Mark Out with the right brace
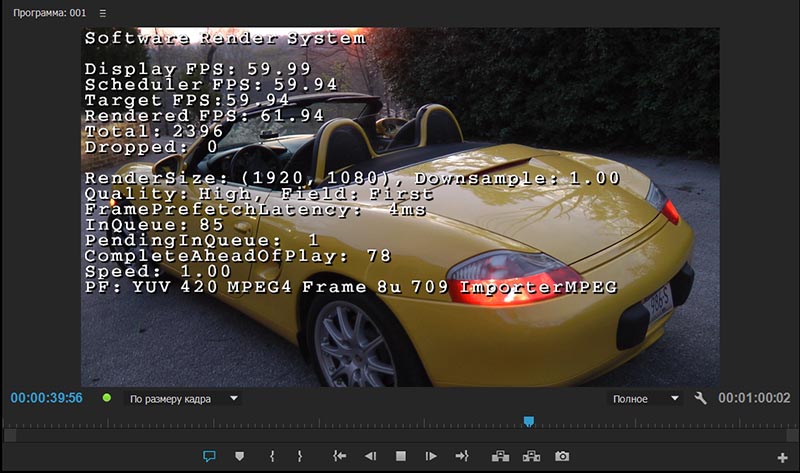The image size is (800, 473). coord(299,456)
